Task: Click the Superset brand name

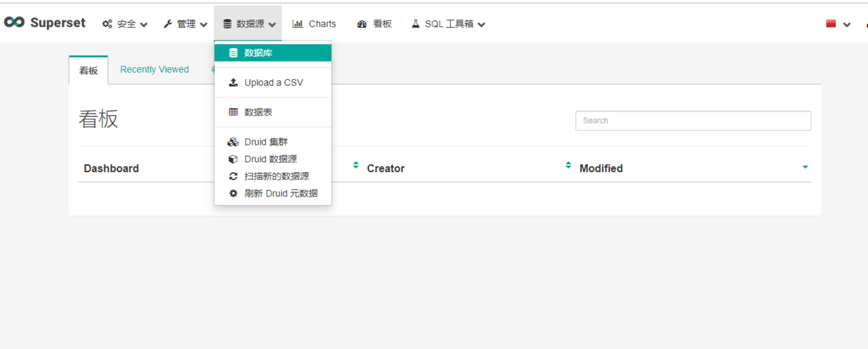Action: (x=57, y=23)
